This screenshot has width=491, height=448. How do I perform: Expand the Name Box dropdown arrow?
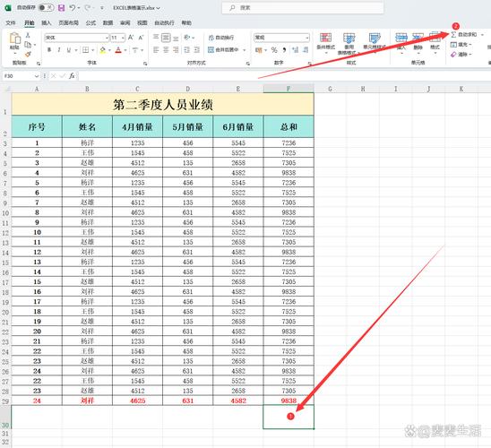[x=37, y=76]
